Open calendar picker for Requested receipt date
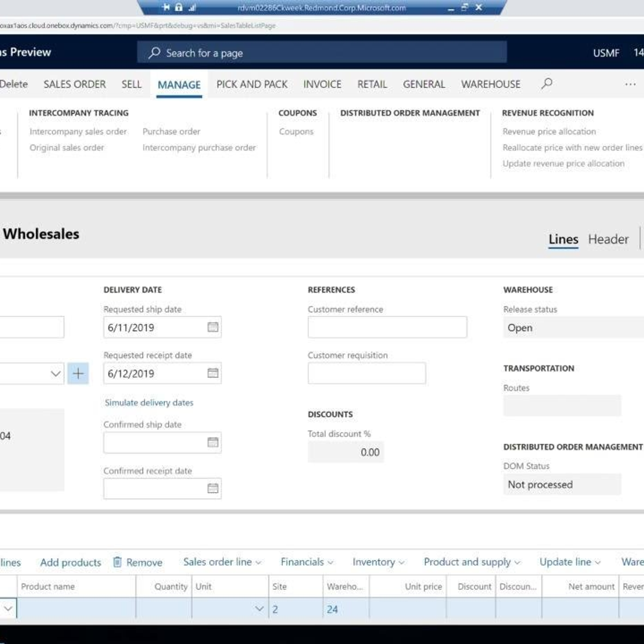Screen dimensions: 644x644 point(213,374)
